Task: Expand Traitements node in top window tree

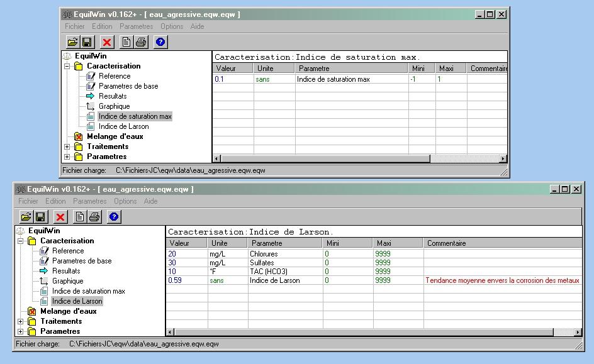Action: (67, 147)
